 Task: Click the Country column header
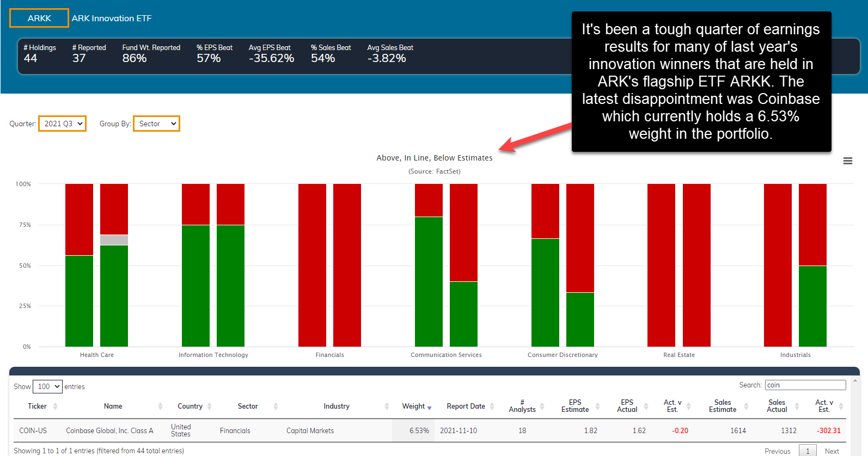pos(190,406)
